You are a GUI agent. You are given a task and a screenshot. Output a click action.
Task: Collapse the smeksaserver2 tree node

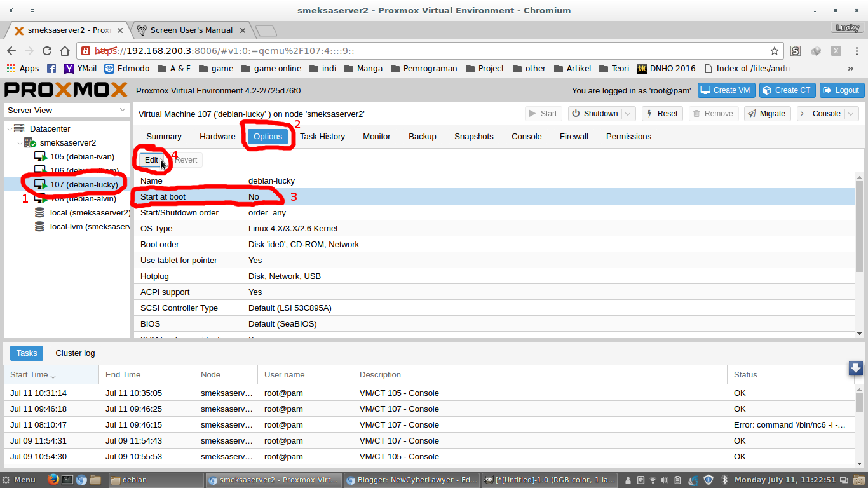[20, 143]
